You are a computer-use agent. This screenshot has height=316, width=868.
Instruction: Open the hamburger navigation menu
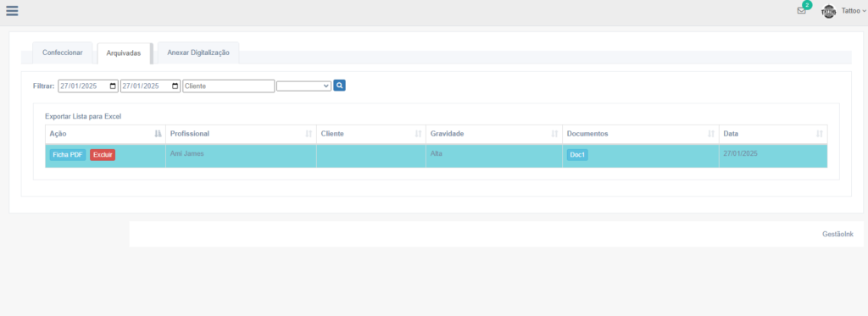(x=12, y=10)
